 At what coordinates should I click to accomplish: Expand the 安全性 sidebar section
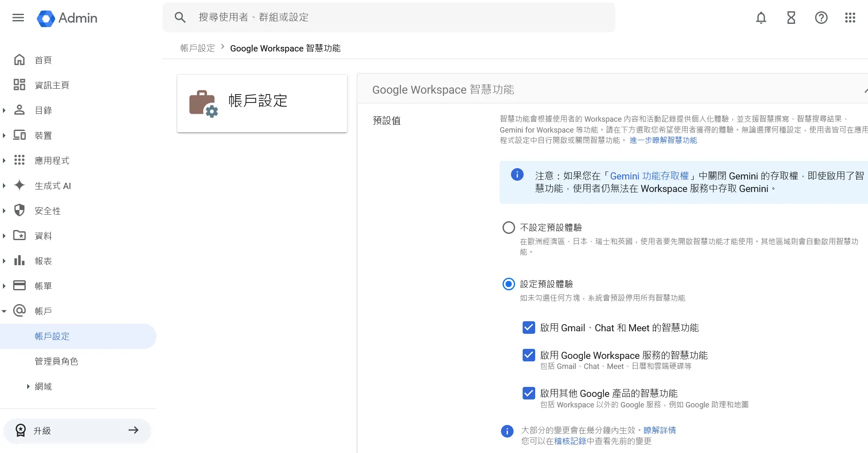(4, 211)
